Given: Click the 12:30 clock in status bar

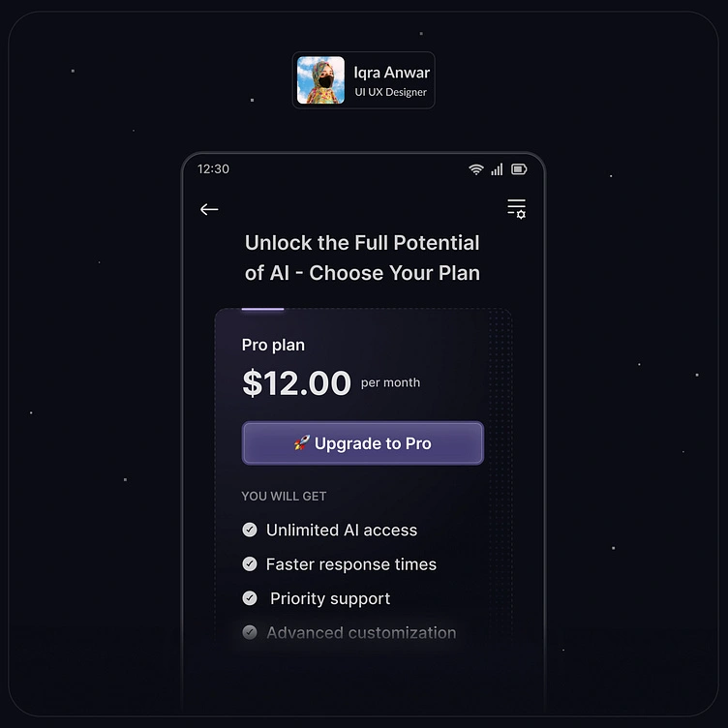Looking at the screenshot, I should tap(213, 168).
